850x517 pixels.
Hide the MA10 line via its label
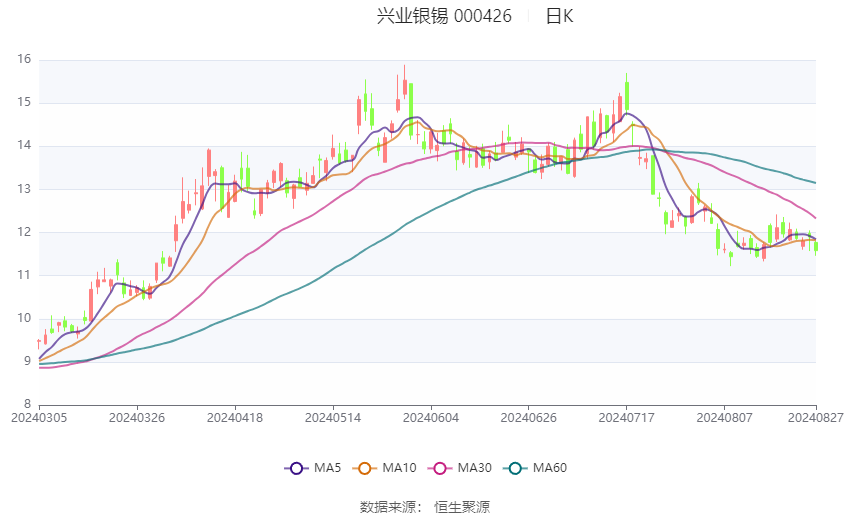pos(399,468)
